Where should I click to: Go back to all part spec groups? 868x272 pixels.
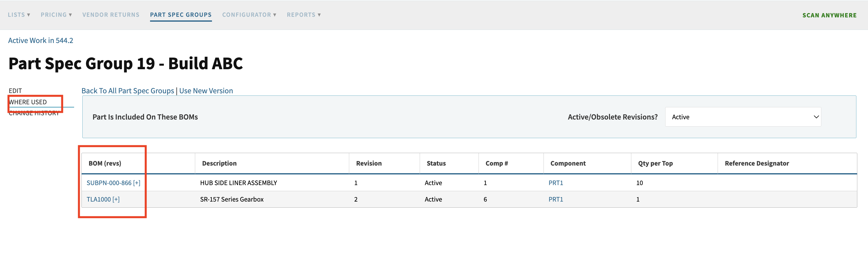pos(128,91)
